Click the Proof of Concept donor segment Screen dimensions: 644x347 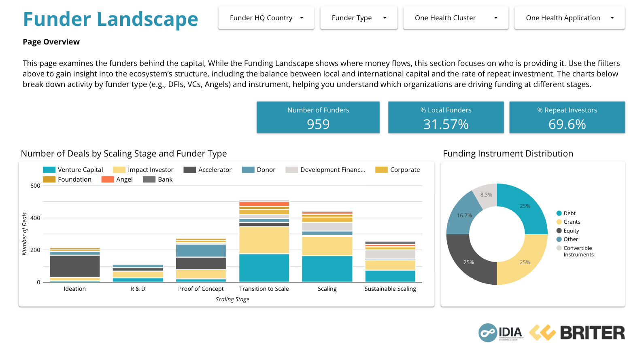click(x=201, y=251)
